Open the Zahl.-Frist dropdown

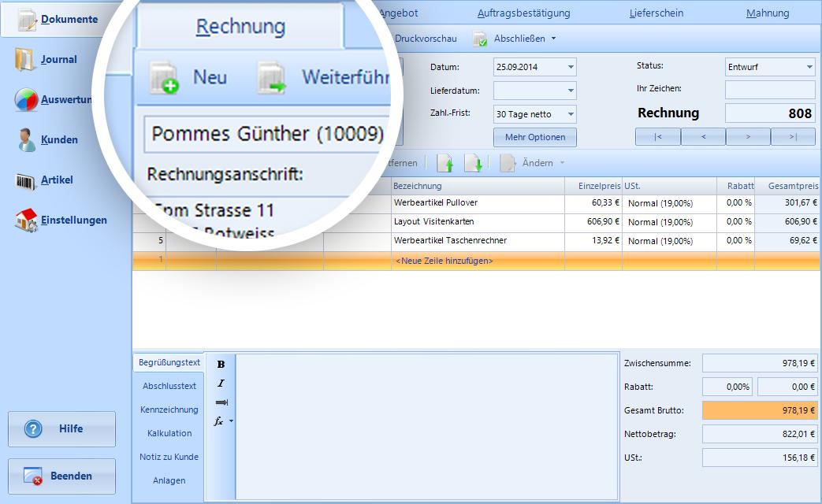coord(571,113)
